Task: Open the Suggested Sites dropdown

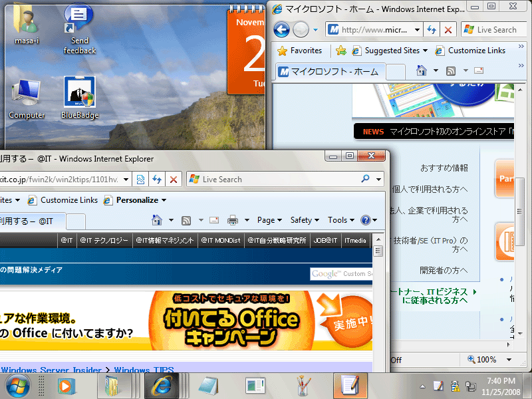Action: pyautogui.click(x=390, y=51)
